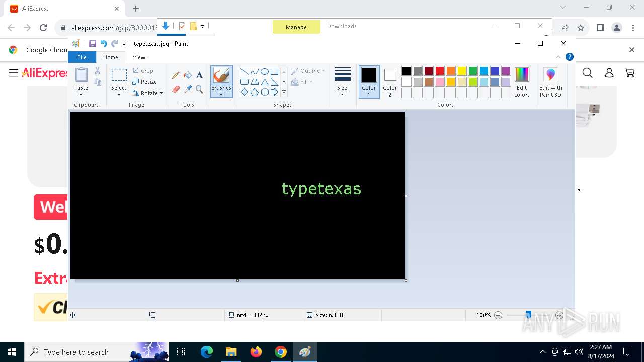644x362 pixels.
Task: Click the Copy icon in Clipboard group
Action: click(97, 82)
